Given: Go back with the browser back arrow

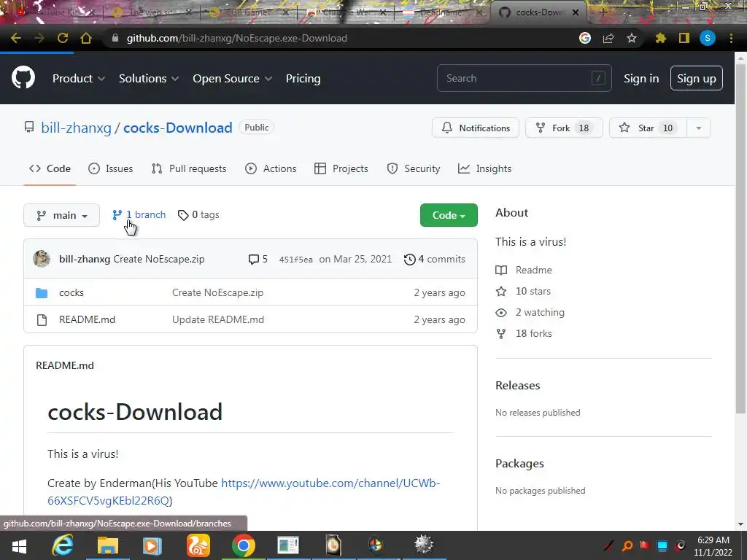Looking at the screenshot, I should click(16, 38).
